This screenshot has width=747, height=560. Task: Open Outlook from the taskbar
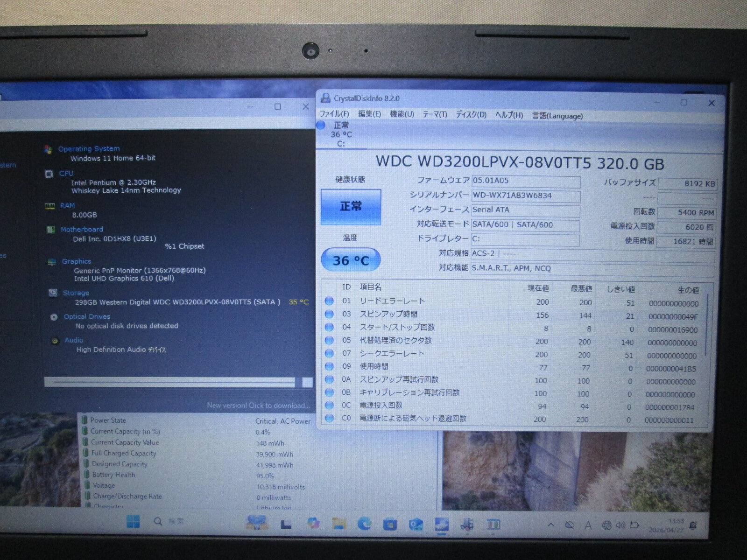[x=416, y=525]
